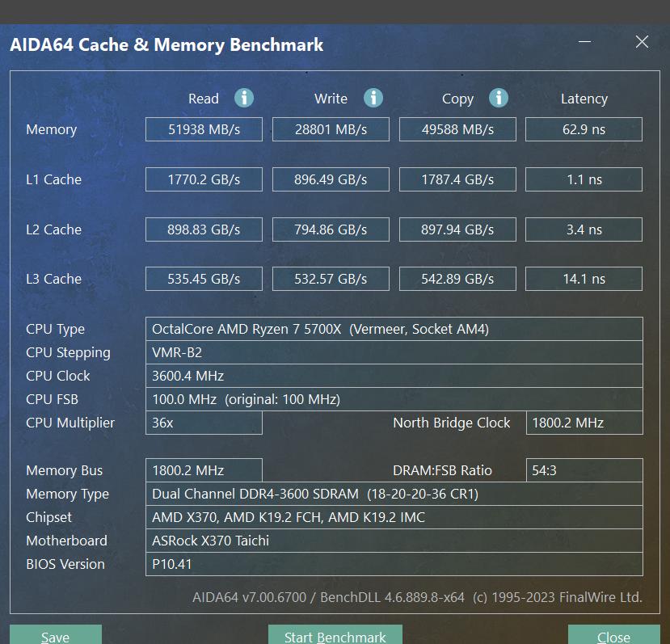
Task: Click North Bridge Clock value 1800.2 MHz
Action: coord(584,423)
